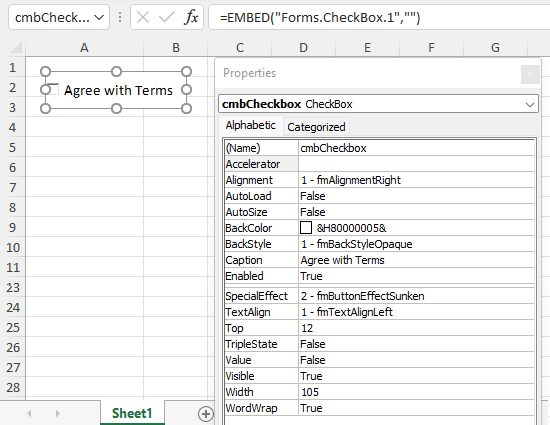Click the Enter checkmark icon in formula bar
The height and width of the screenshot is (425, 550).
pos(167,17)
